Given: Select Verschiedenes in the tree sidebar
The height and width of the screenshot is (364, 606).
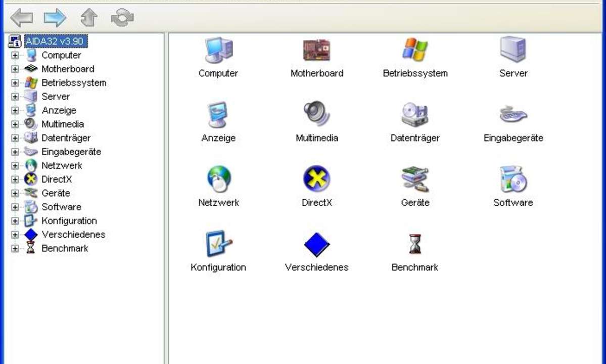Looking at the screenshot, I should point(73,235).
